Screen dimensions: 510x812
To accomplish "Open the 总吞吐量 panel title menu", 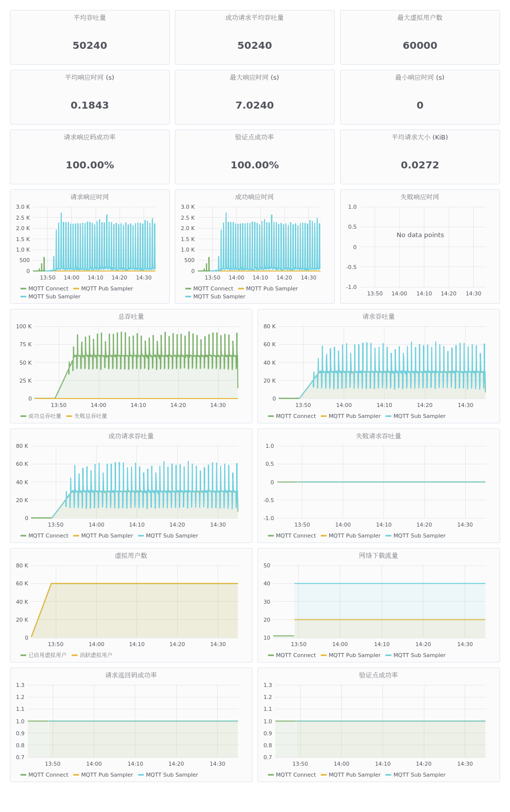I will (x=131, y=316).
